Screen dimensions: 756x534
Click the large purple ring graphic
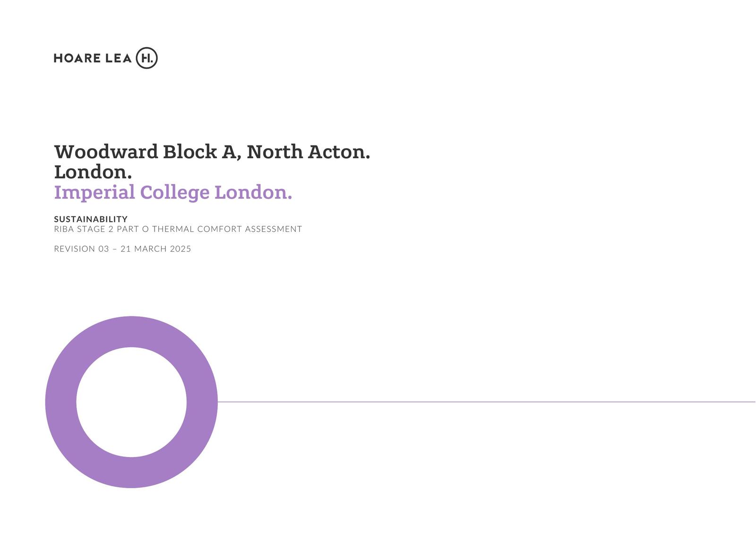[x=60, y=402]
